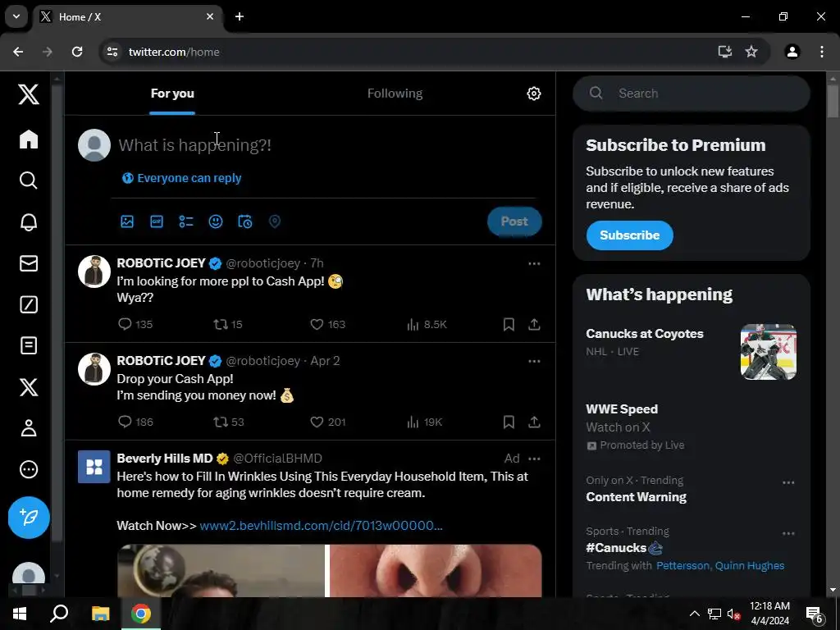840x630 pixels.
Task: Open the Chrome profile avatar button
Action: 792,52
